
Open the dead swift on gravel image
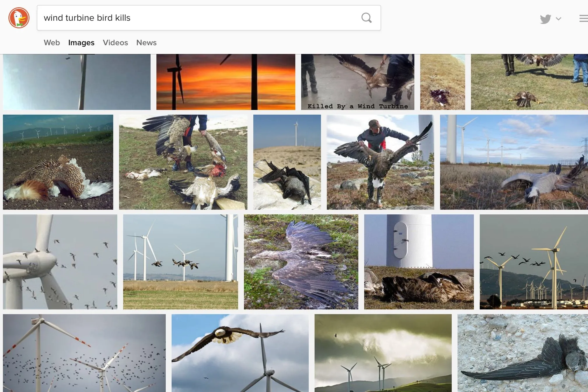pyautogui.click(x=522, y=353)
